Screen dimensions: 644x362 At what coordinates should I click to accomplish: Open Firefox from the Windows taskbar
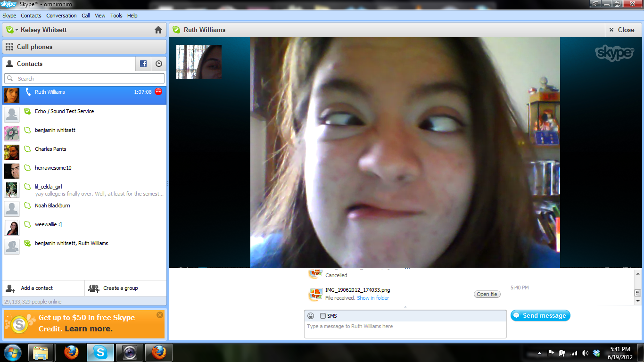tap(71, 352)
